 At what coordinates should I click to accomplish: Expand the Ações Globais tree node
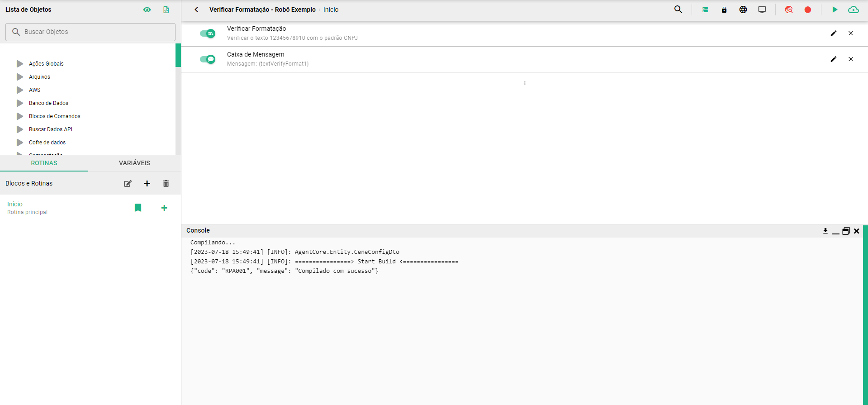tap(20, 64)
